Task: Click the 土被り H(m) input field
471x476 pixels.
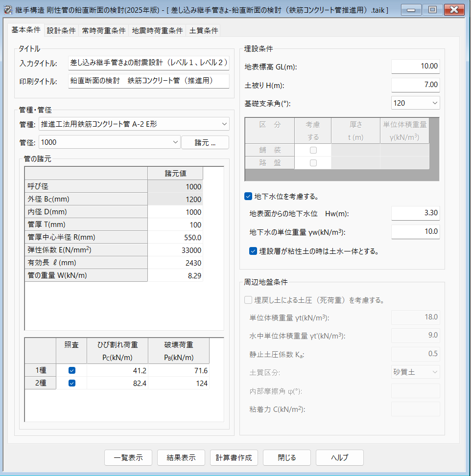Action: 415,85
